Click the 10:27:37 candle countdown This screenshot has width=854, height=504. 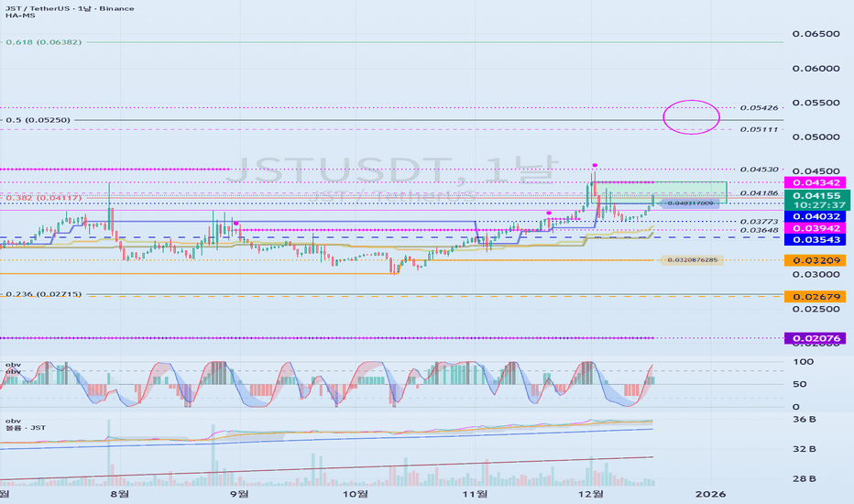pyautogui.click(x=819, y=205)
